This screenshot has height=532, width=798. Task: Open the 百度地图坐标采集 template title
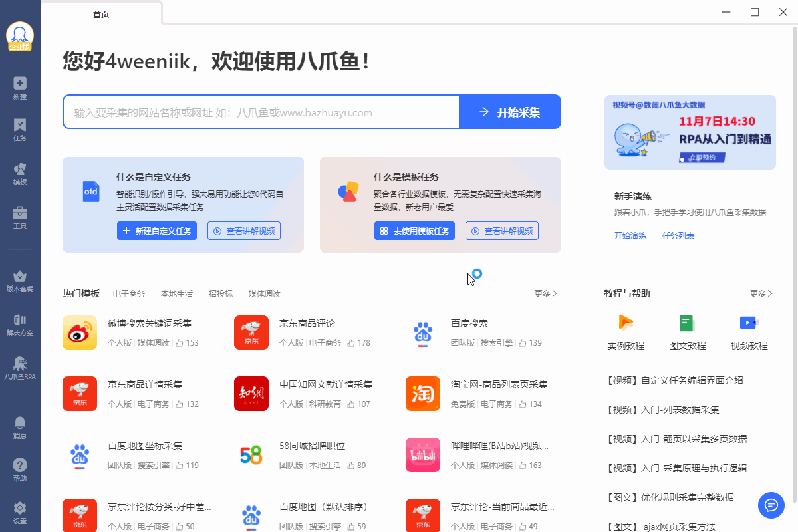click(x=145, y=446)
